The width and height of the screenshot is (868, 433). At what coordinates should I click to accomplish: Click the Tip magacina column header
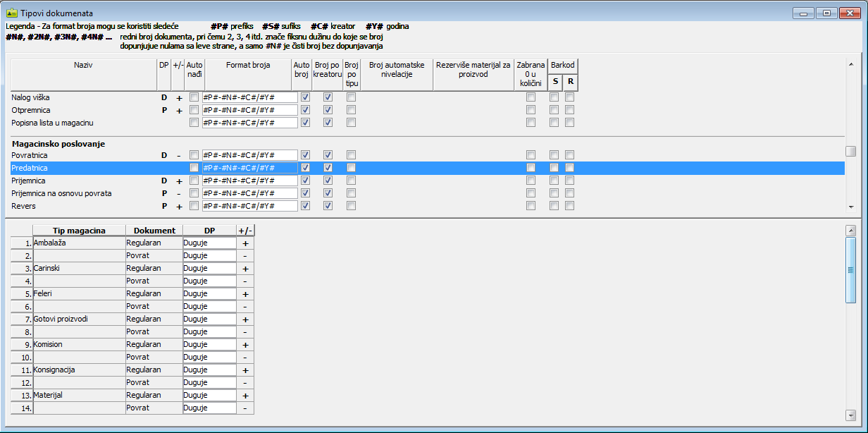(x=79, y=231)
